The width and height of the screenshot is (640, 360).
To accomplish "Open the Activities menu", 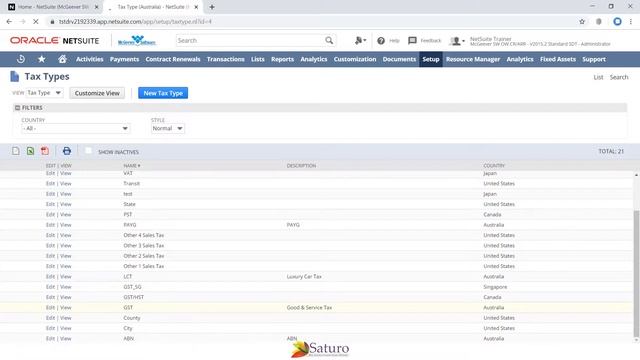I will click(x=89, y=59).
